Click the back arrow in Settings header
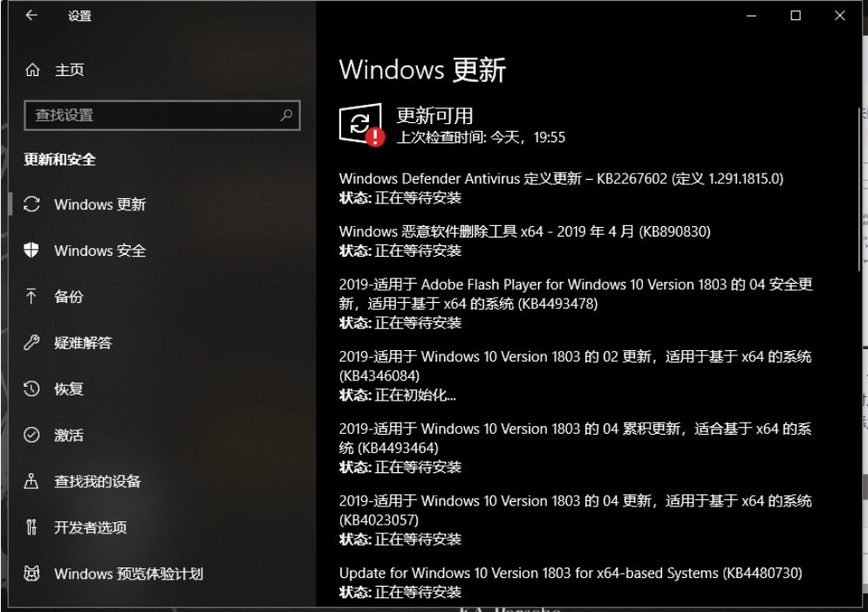This screenshot has width=868, height=612. (31, 16)
